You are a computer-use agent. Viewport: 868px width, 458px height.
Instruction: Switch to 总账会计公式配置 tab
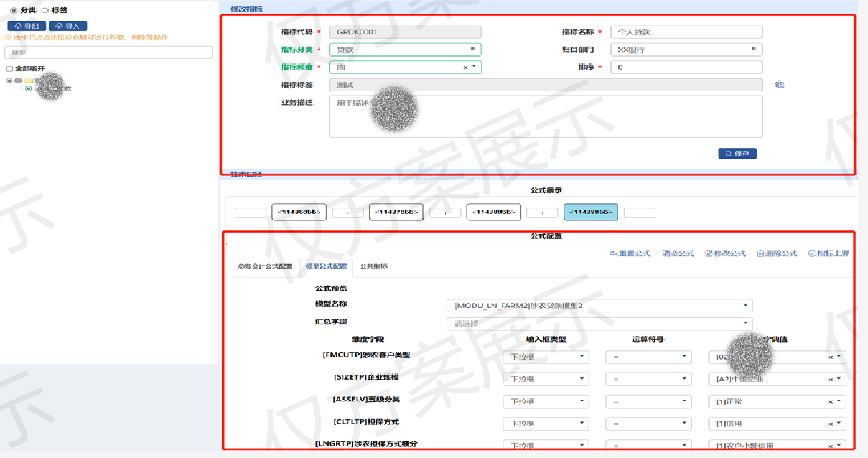click(x=265, y=266)
